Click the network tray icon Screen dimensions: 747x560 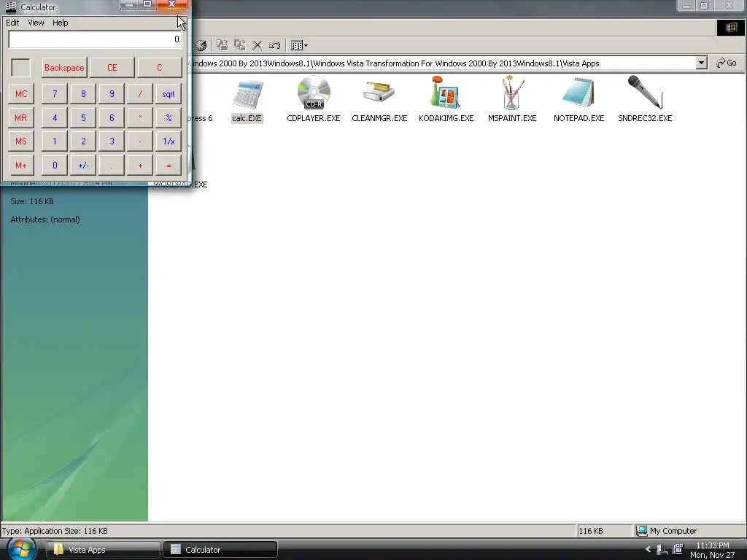(x=662, y=550)
